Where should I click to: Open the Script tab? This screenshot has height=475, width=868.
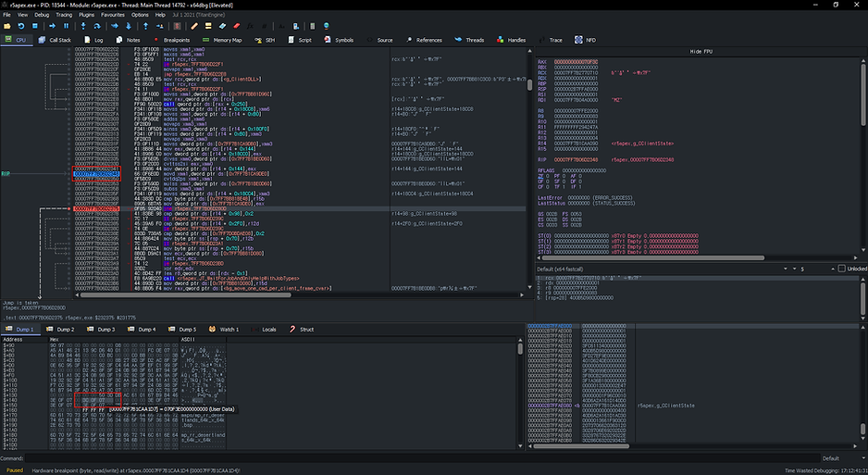300,40
